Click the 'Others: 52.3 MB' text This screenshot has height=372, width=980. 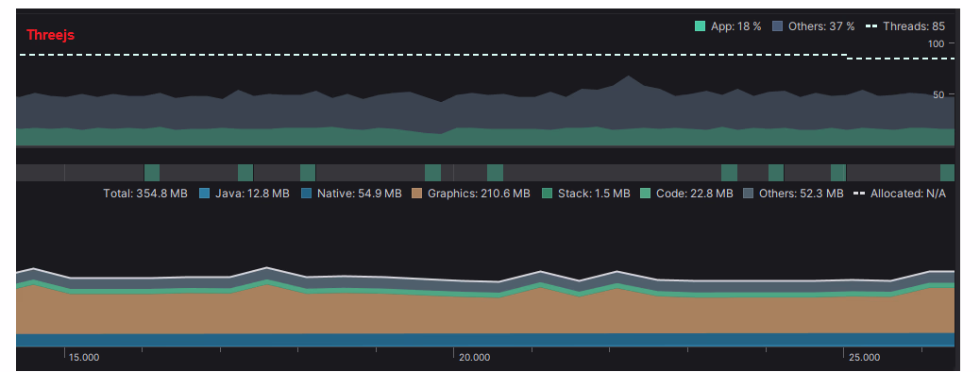802,194
